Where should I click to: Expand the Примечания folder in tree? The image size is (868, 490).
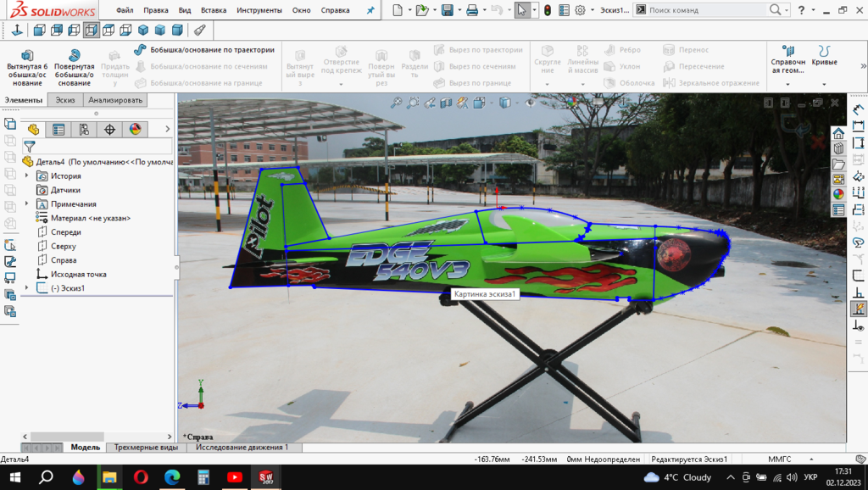pyautogui.click(x=27, y=204)
